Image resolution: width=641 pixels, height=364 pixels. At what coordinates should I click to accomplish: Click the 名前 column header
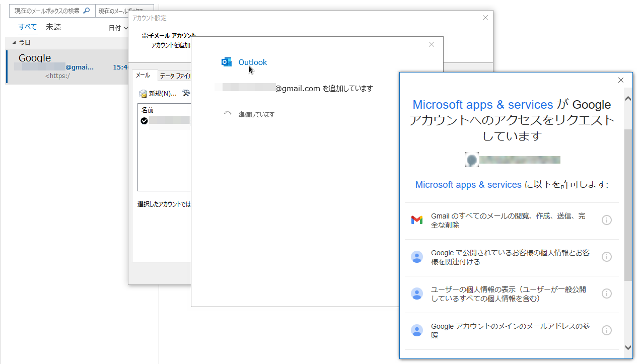coord(148,110)
